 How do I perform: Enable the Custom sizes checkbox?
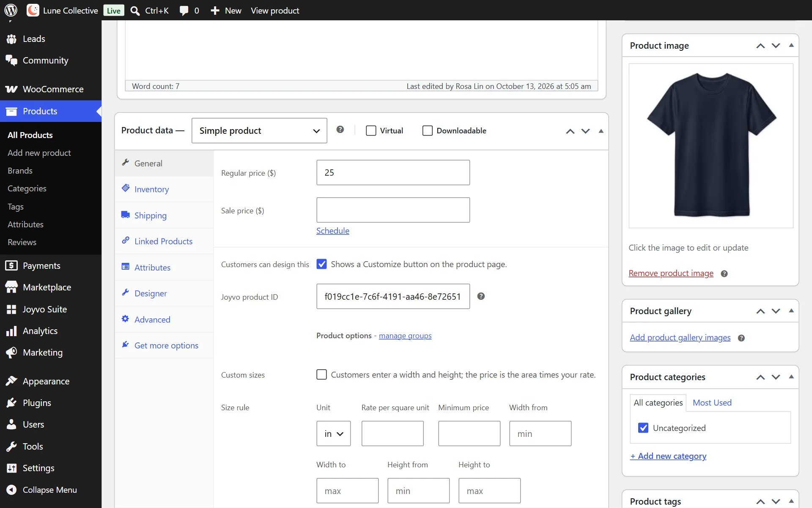point(321,375)
